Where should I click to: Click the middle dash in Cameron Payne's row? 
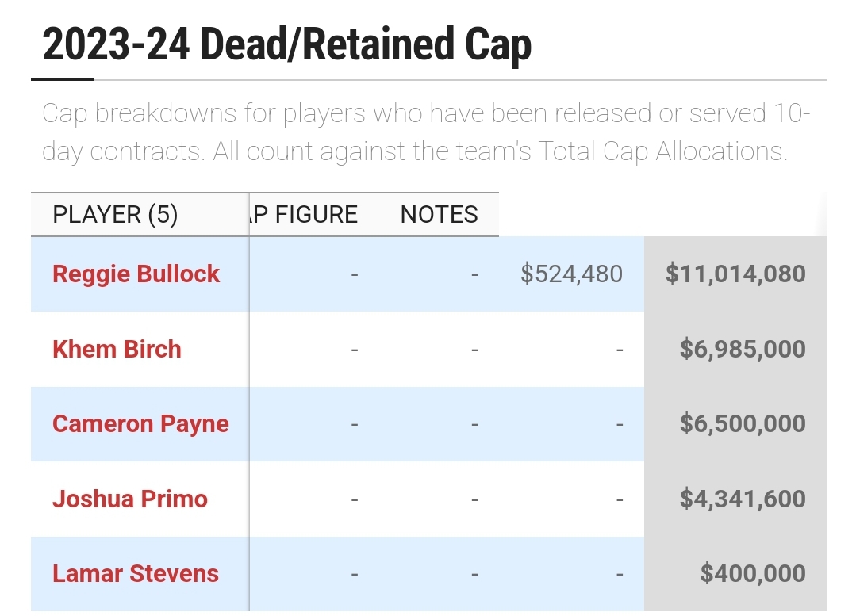point(474,424)
